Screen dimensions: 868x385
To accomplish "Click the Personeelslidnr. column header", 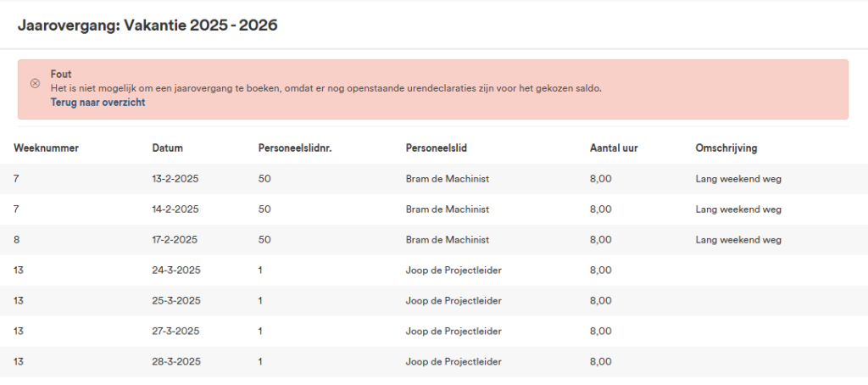I will click(294, 148).
